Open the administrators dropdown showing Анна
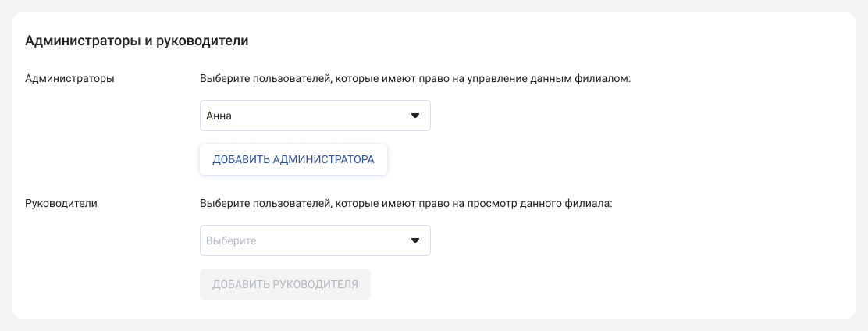 click(315, 116)
